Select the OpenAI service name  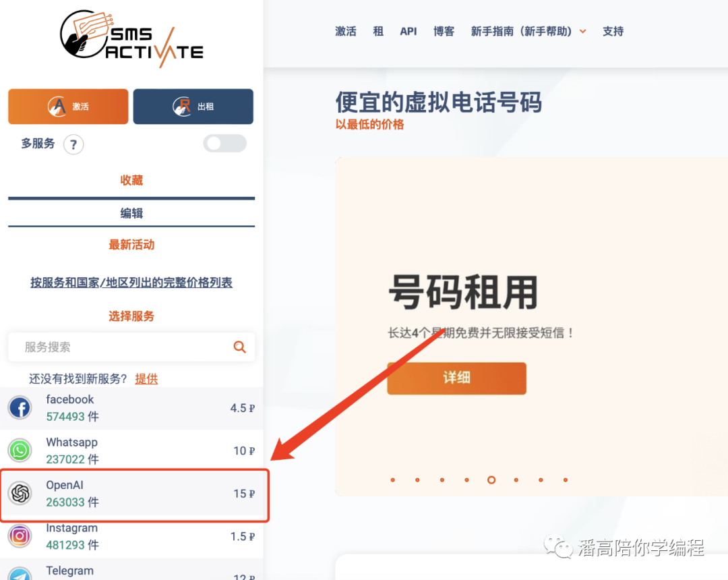(65, 485)
